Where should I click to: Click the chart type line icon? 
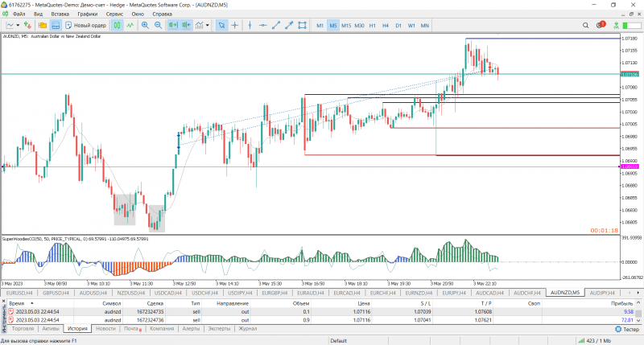point(10,26)
